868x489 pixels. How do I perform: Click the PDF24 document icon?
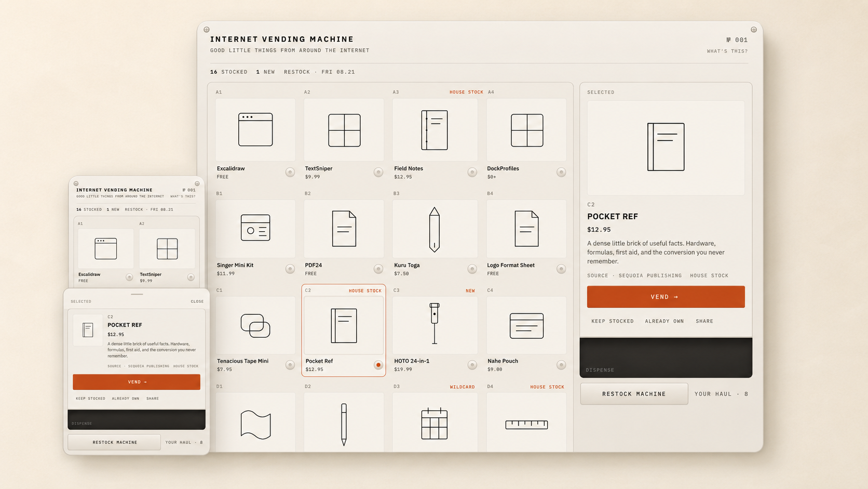[344, 229]
